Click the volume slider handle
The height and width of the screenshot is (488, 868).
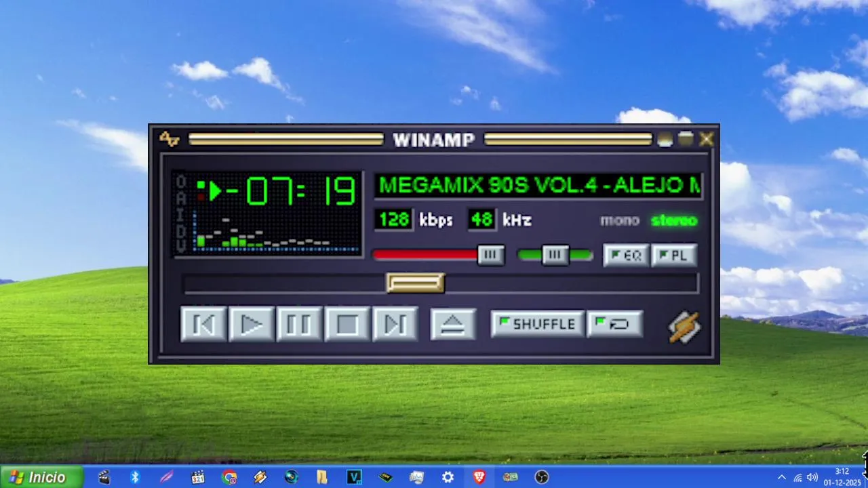(491, 255)
